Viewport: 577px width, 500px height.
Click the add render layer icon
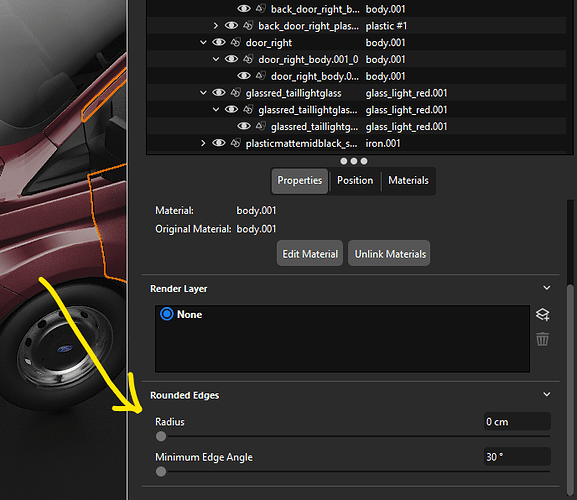(542, 315)
